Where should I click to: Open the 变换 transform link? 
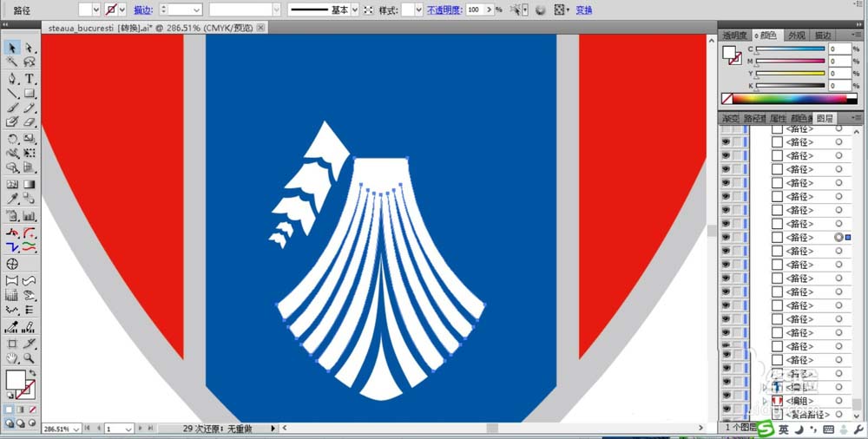584,10
